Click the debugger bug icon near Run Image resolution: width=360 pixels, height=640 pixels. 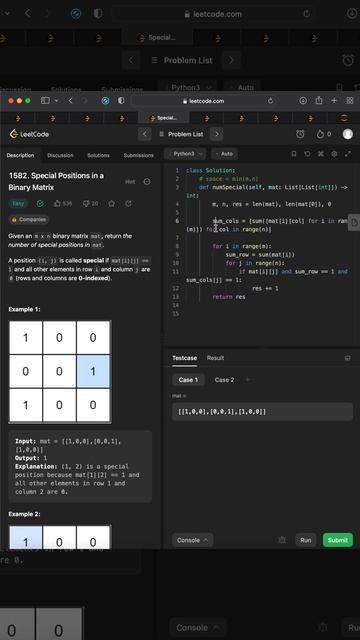pos(282,540)
